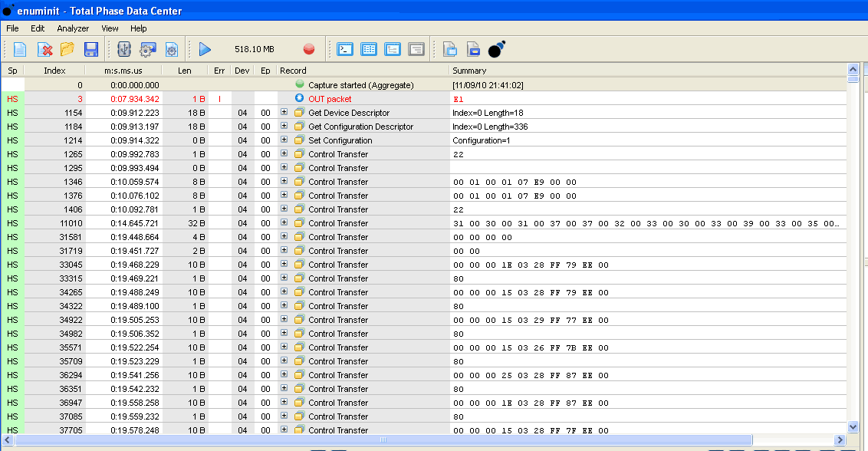Click the blue OUT packet icon
This screenshot has height=451, width=868.
pyautogui.click(x=300, y=98)
